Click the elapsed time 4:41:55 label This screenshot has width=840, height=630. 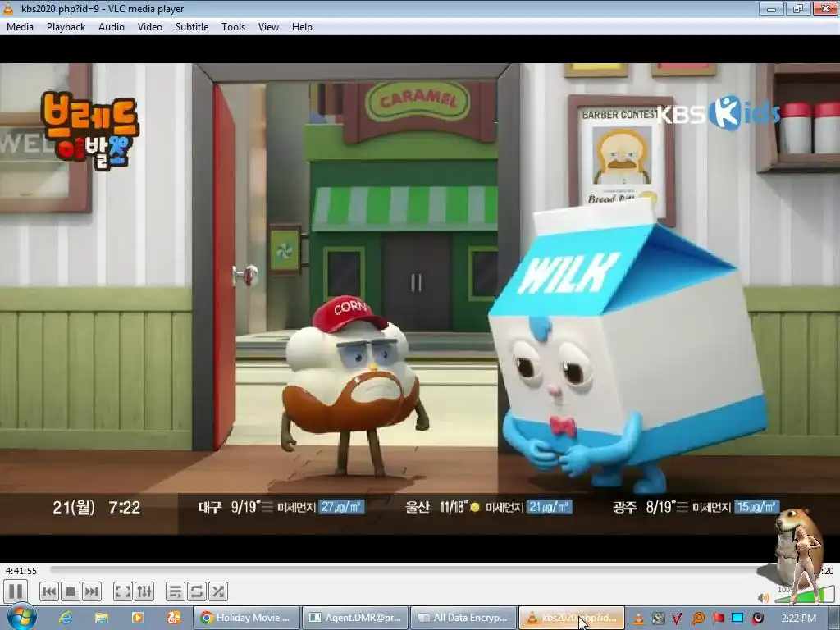point(21,571)
